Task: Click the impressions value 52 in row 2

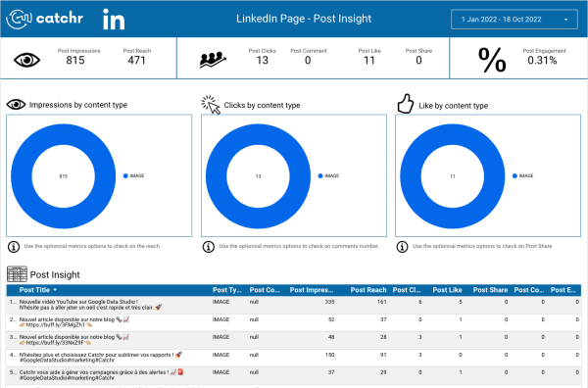Action: tap(331, 319)
